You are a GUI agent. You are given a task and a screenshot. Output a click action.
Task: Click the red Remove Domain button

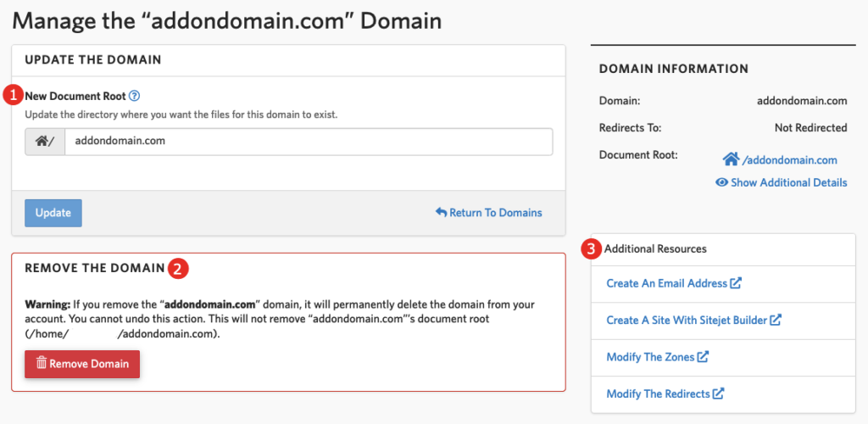[82, 364]
